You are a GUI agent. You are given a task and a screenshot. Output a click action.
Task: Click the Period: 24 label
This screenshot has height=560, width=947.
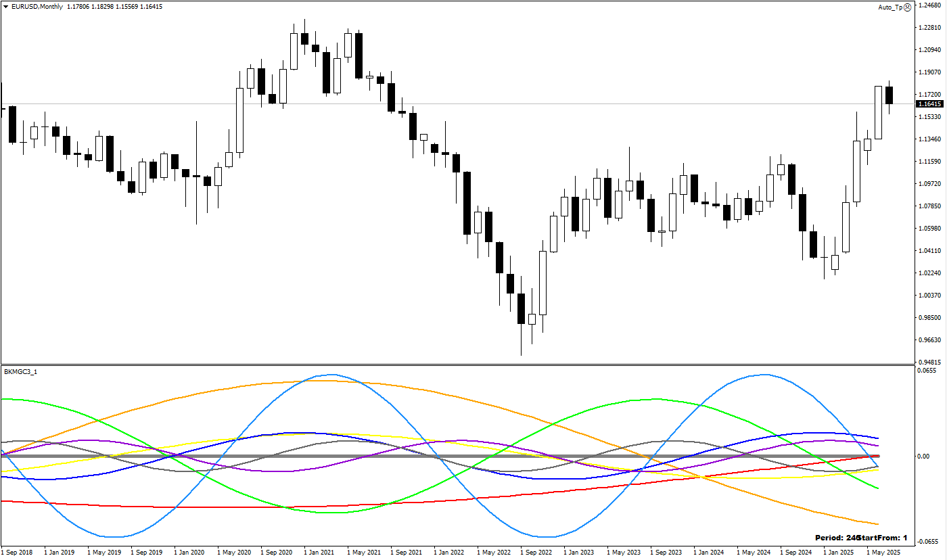pos(837,538)
